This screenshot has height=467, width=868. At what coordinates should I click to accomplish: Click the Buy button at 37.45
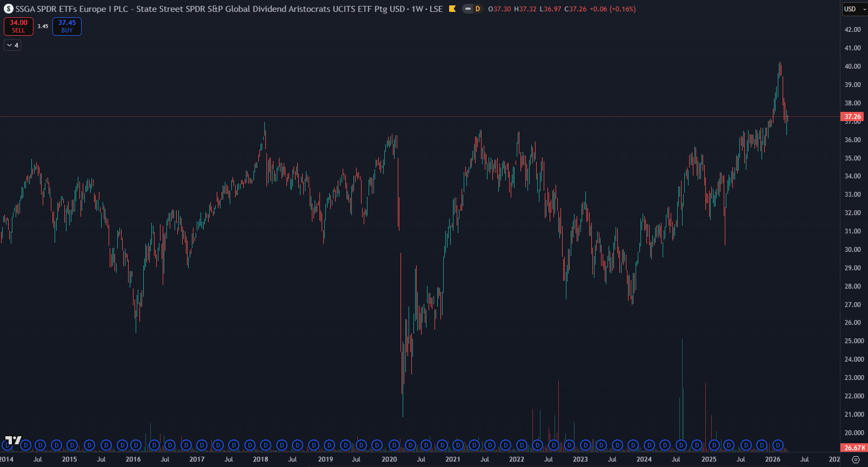[67, 26]
